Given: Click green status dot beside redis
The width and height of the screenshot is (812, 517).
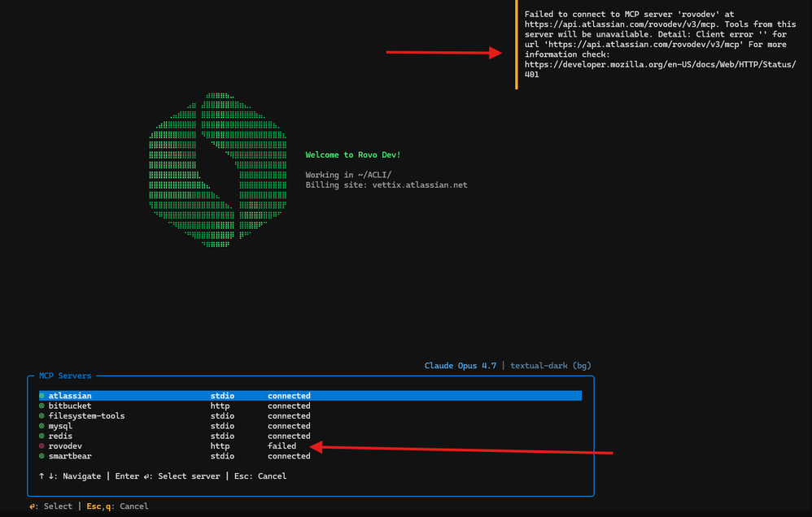Looking at the screenshot, I should (42, 436).
